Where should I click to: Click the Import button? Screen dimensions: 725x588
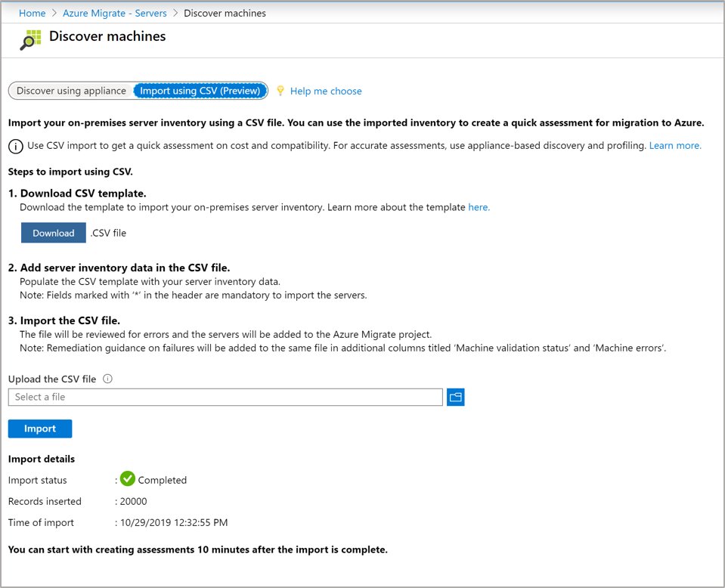tap(40, 429)
